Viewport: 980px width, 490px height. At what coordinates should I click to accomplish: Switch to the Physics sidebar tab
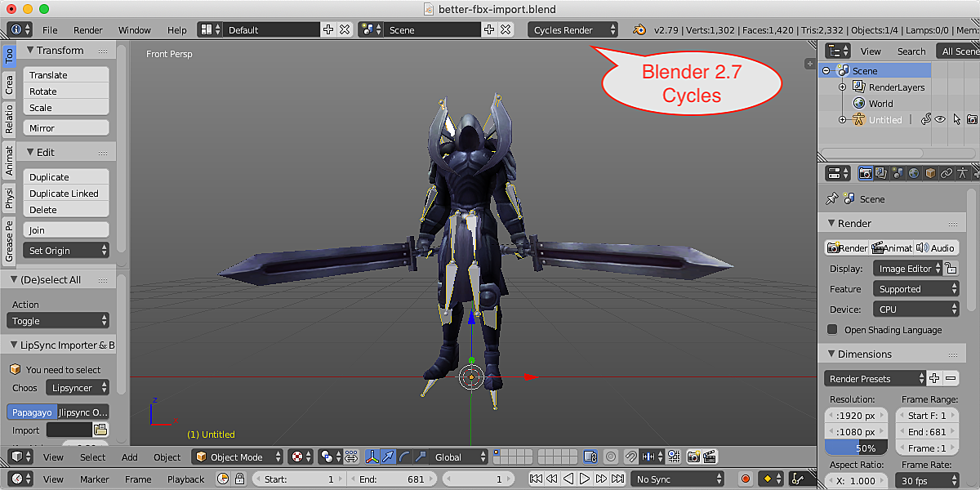pyautogui.click(x=9, y=198)
